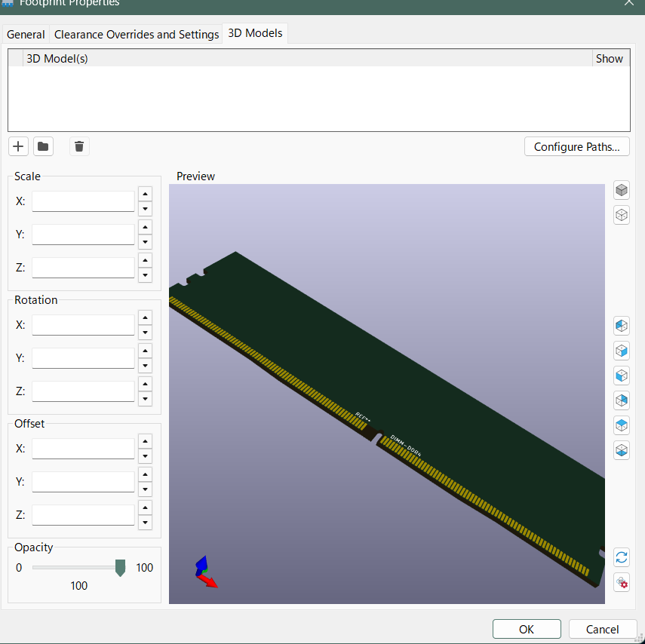Click cube icon with blue bottom face

[x=622, y=450]
